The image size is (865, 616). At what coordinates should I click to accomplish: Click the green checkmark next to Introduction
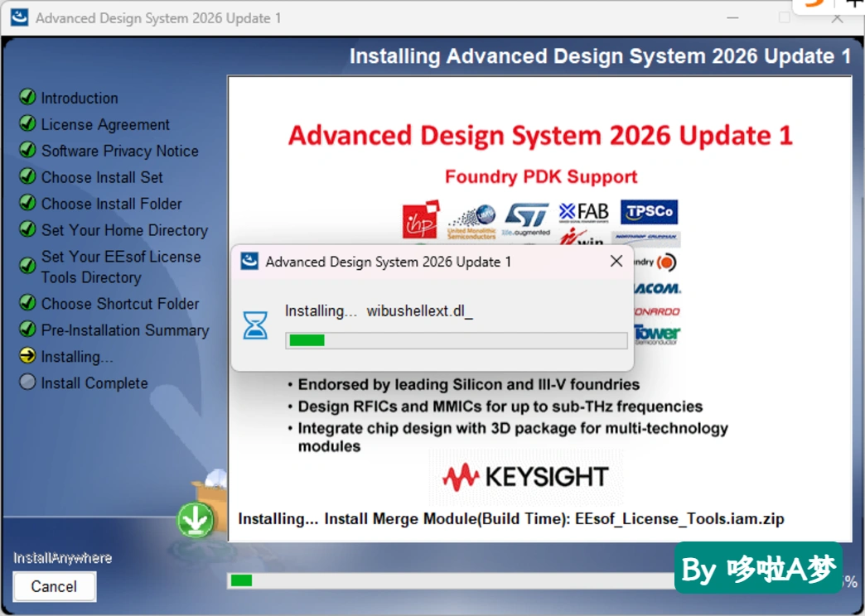27,97
